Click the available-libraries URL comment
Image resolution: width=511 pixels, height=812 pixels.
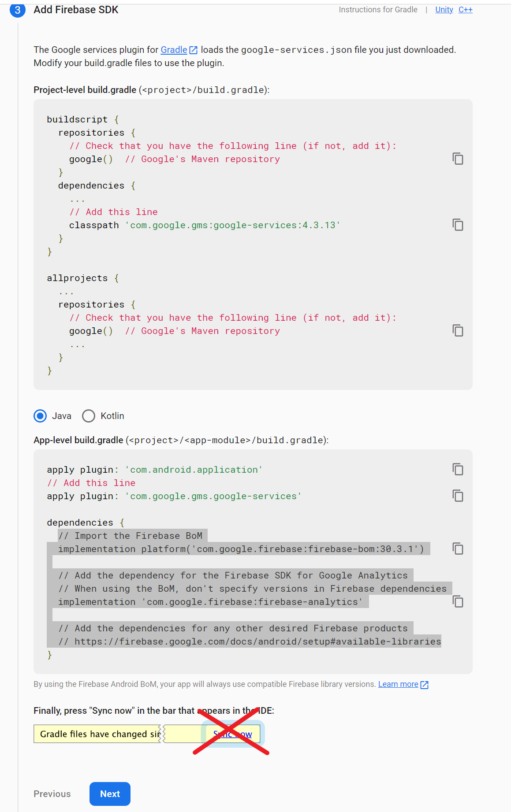tap(250, 641)
